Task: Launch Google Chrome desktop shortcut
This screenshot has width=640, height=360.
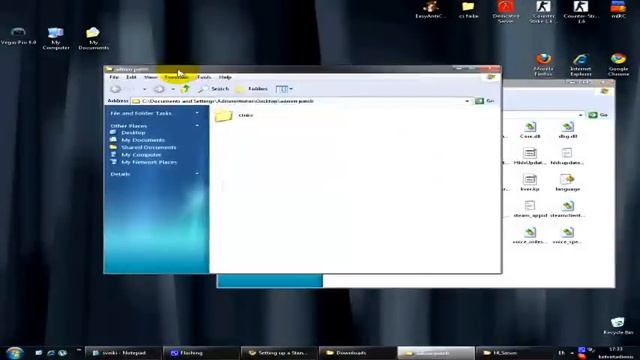Action: tap(618, 64)
